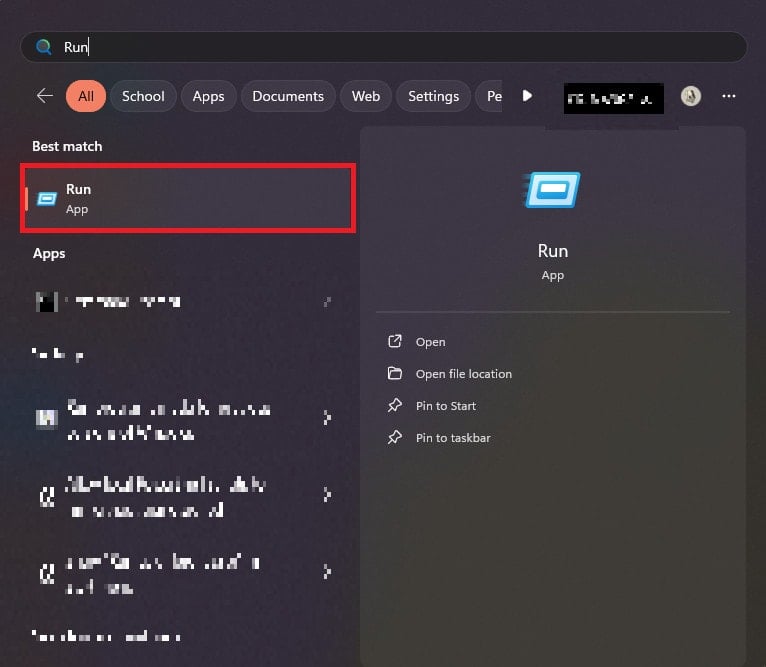Click the Run title in preview pane
This screenshot has height=667, width=766.
click(x=553, y=251)
